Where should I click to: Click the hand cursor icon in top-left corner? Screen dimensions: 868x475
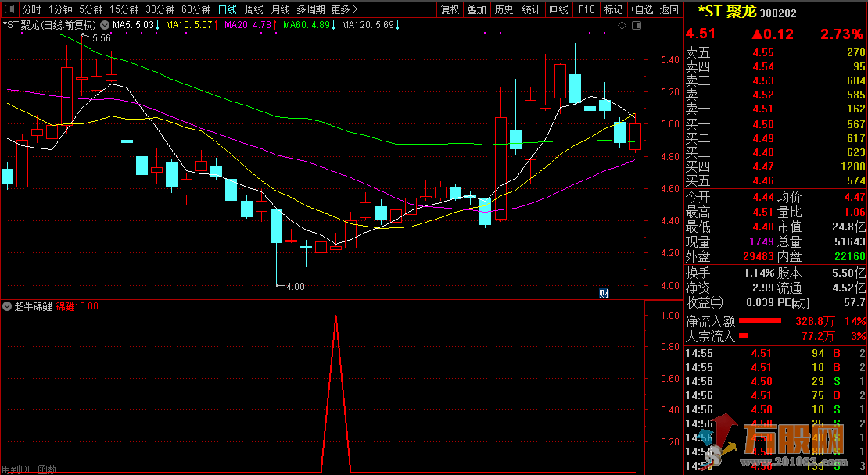(x=9, y=9)
